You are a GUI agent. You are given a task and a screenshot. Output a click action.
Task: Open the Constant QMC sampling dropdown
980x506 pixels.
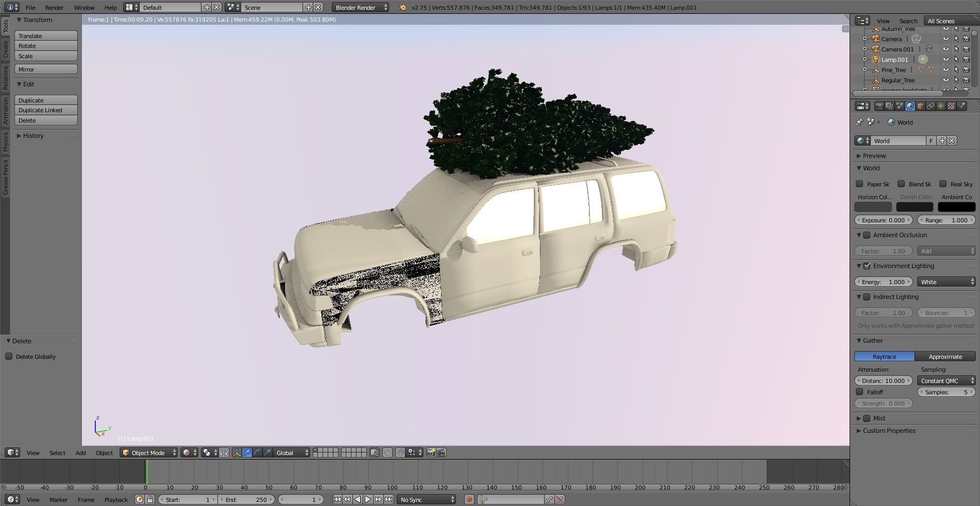pyautogui.click(x=946, y=381)
